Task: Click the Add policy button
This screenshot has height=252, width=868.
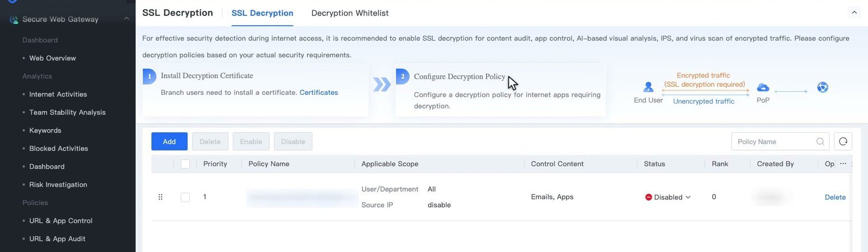Action: tap(169, 141)
